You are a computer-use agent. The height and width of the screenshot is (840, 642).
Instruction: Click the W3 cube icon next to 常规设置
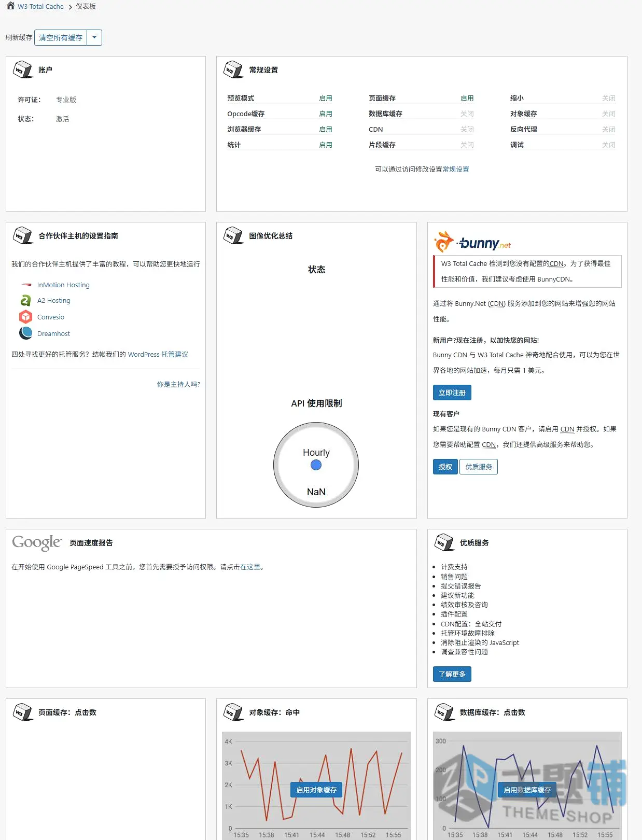tap(233, 69)
